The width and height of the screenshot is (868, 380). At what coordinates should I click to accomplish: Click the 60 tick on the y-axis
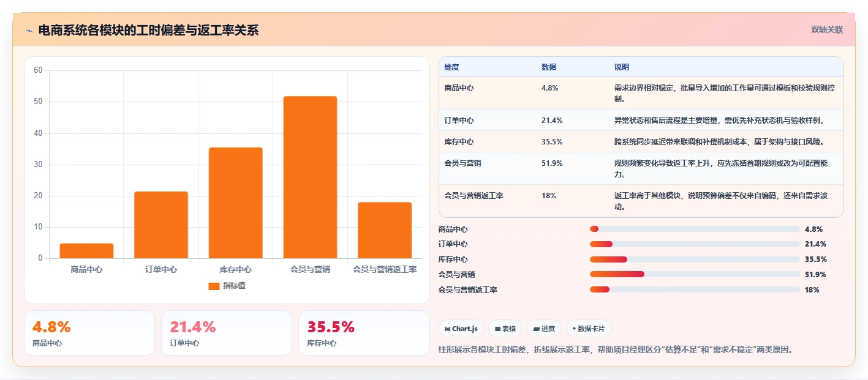(x=38, y=70)
